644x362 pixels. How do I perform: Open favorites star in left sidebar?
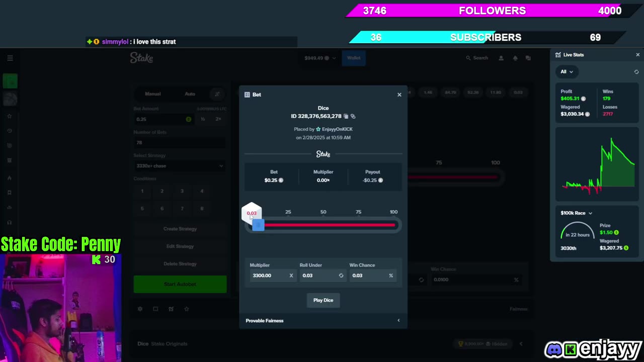(x=9, y=116)
